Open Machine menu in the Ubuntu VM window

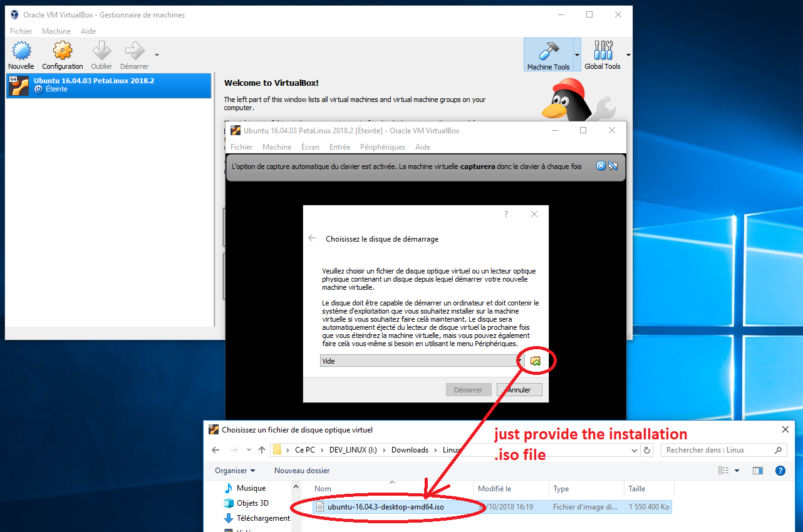point(277,147)
